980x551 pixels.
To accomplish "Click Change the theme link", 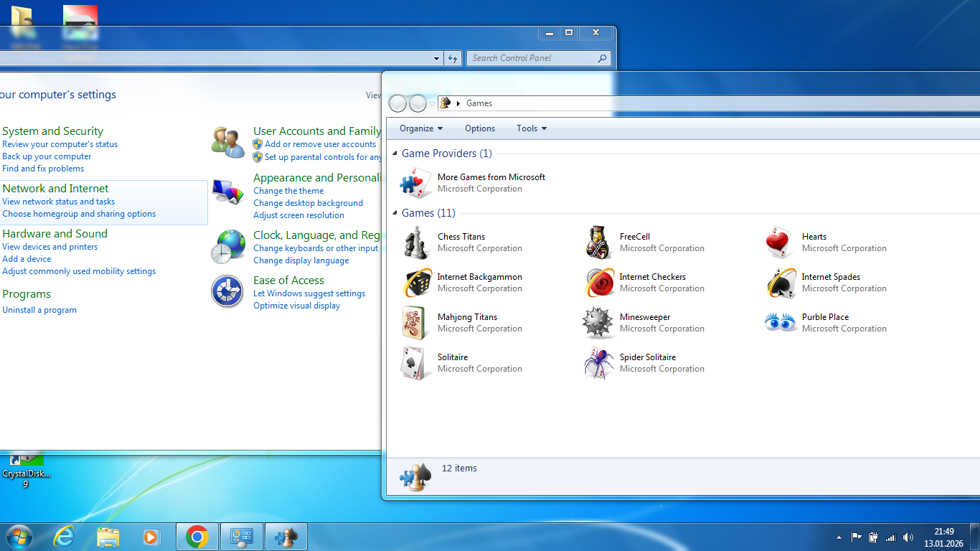I will point(288,191).
